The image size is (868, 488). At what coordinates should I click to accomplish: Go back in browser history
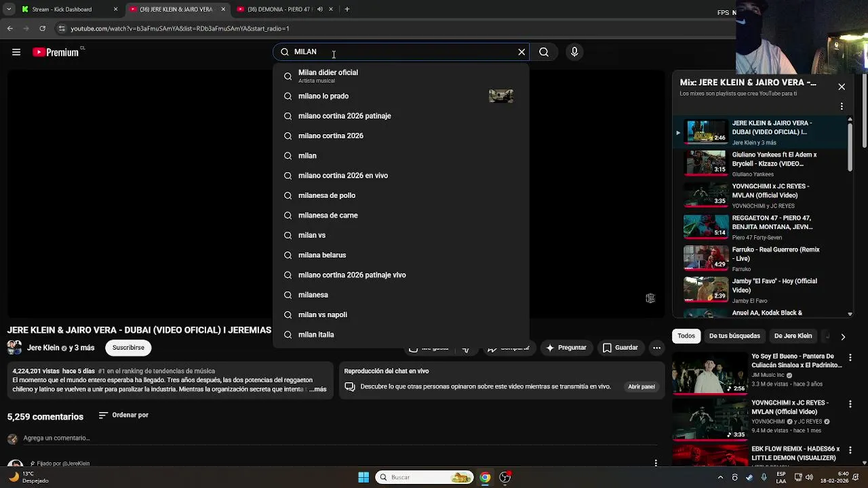tap(10, 28)
